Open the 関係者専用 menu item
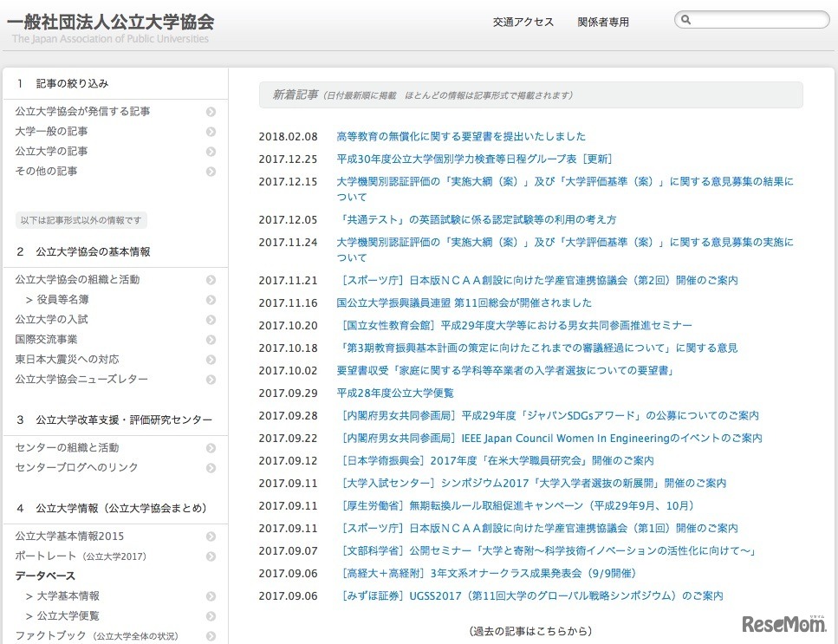Screen dimensions: 838x644 [x=602, y=22]
